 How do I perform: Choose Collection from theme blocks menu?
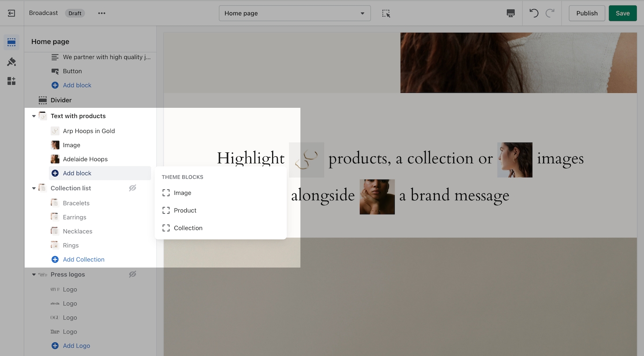coord(188,228)
